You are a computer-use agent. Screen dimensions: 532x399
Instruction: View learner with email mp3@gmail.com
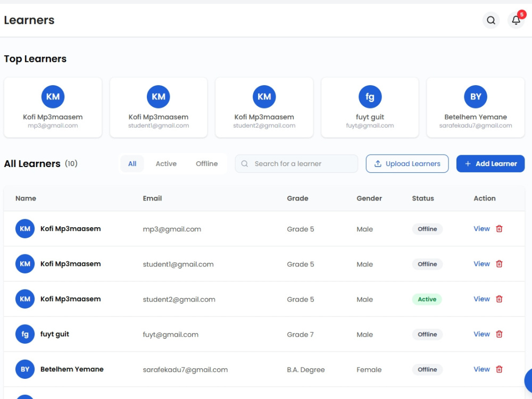tap(481, 229)
